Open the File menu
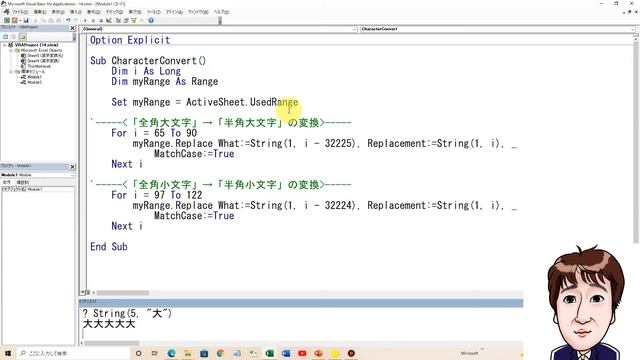Image resolution: width=640 pixels, height=360 pixels. [x=20, y=12]
